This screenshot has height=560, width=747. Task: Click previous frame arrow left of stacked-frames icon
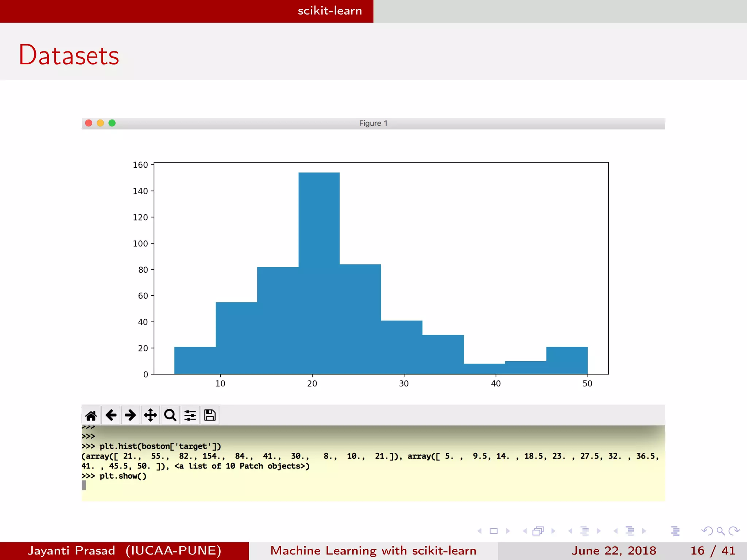[525, 531]
